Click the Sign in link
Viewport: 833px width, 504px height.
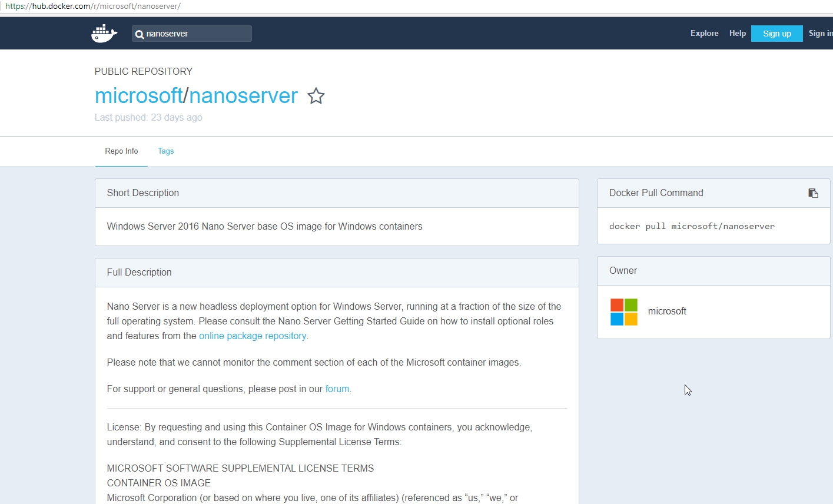pos(822,33)
